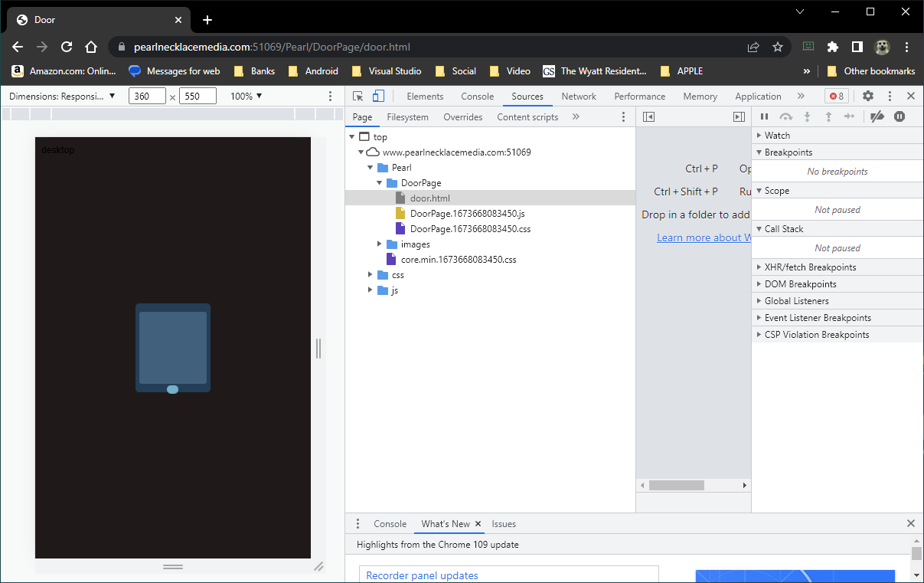The height and width of the screenshot is (583, 924).
Task: Reload the page with refresh icon
Action: pos(67,47)
